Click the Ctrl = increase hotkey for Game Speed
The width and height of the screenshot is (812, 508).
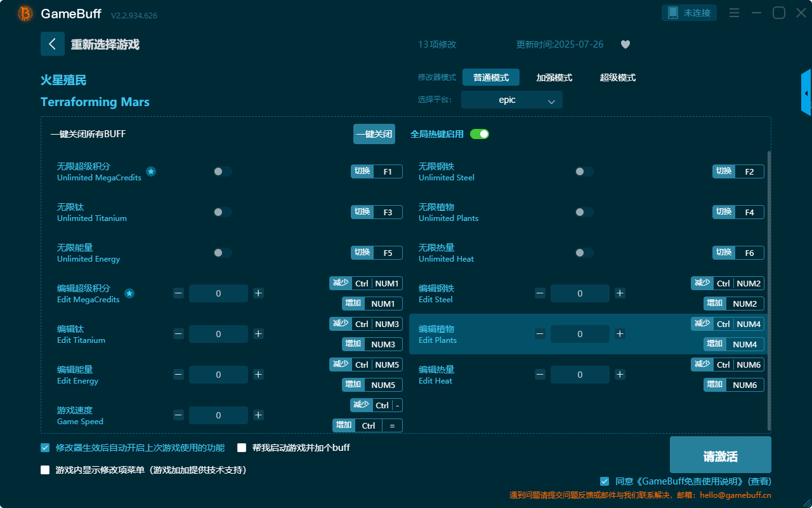(x=367, y=425)
